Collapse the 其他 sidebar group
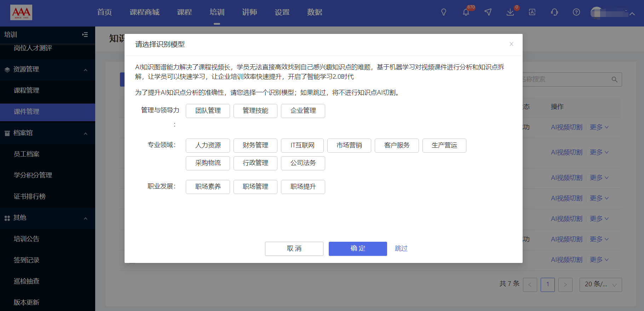 85,218
